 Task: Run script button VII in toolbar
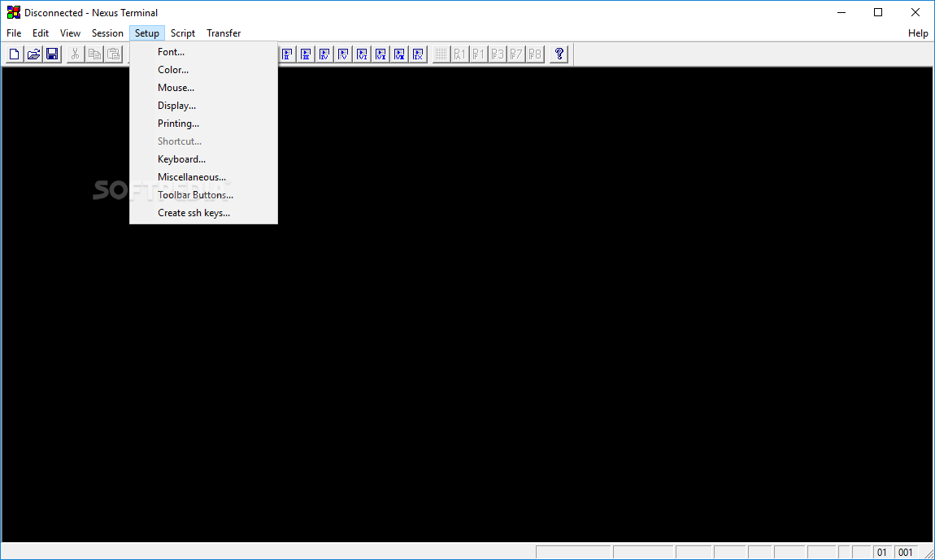pos(381,54)
